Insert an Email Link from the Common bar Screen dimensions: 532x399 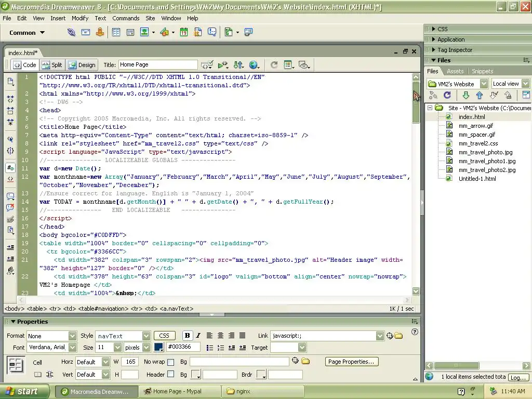click(x=86, y=32)
